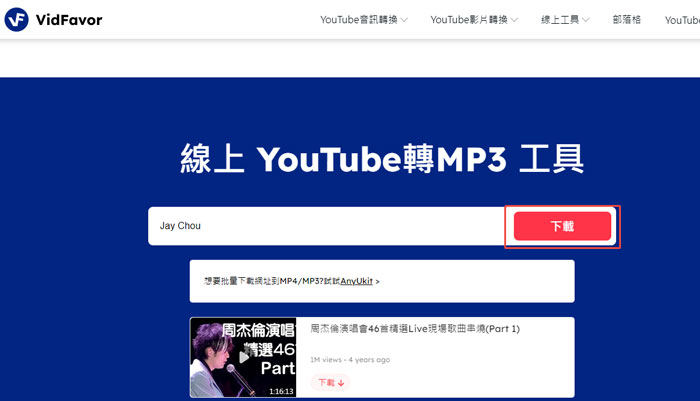This screenshot has height=401, width=700.
Task: Click the red 下載 button
Action: (562, 226)
